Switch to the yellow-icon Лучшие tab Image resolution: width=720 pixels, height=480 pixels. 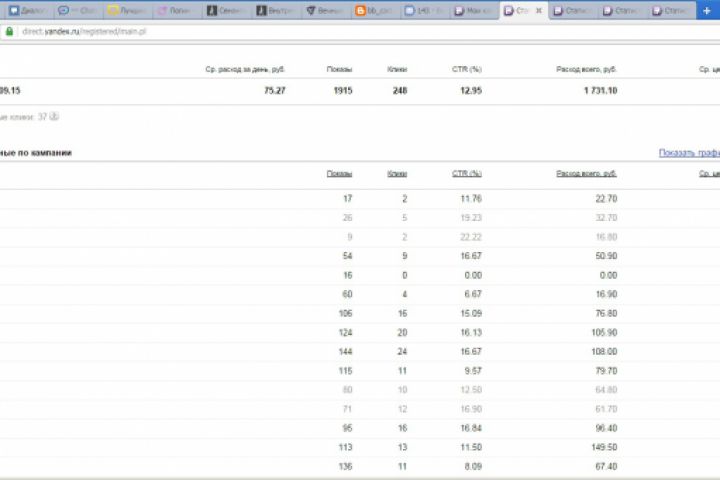pyautogui.click(x=127, y=11)
